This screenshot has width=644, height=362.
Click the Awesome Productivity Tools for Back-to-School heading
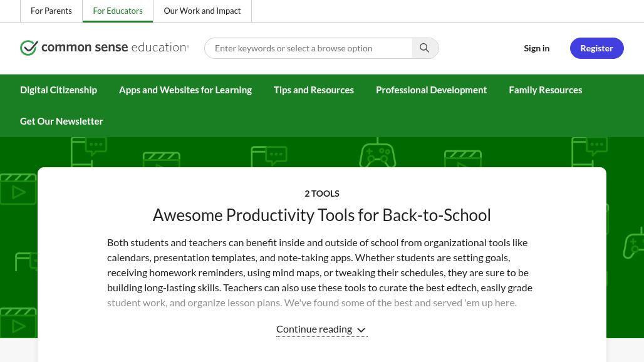(x=321, y=215)
